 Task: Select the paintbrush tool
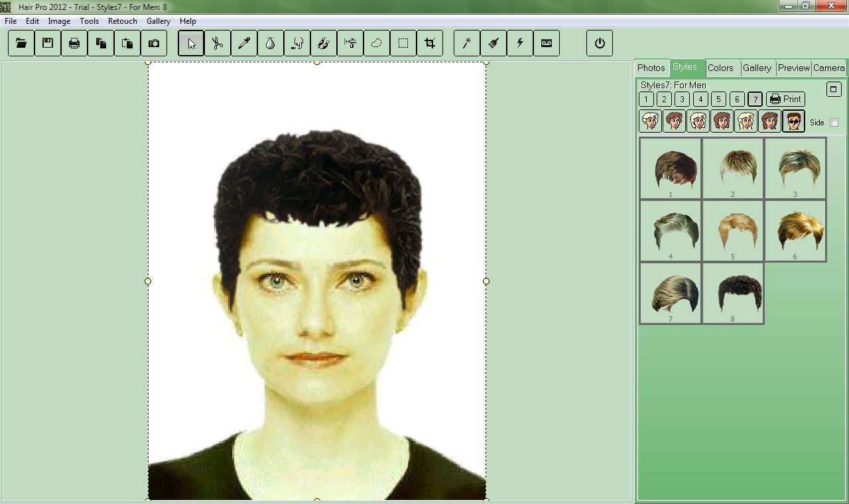pyautogui.click(x=493, y=43)
